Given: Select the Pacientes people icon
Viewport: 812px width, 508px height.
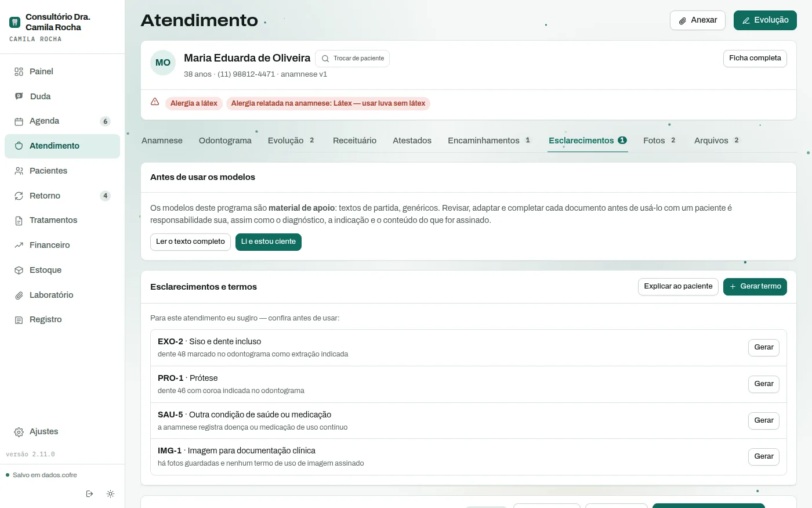Looking at the screenshot, I should point(19,171).
